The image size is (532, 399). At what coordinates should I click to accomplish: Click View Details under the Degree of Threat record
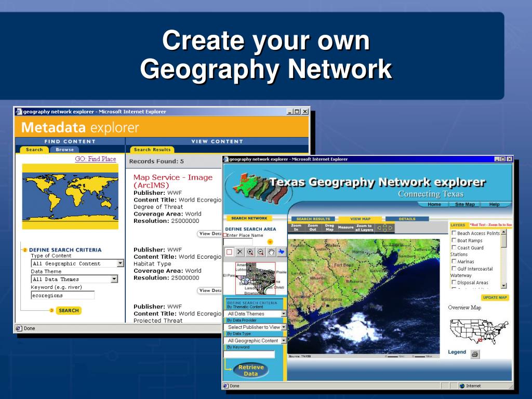210,233
